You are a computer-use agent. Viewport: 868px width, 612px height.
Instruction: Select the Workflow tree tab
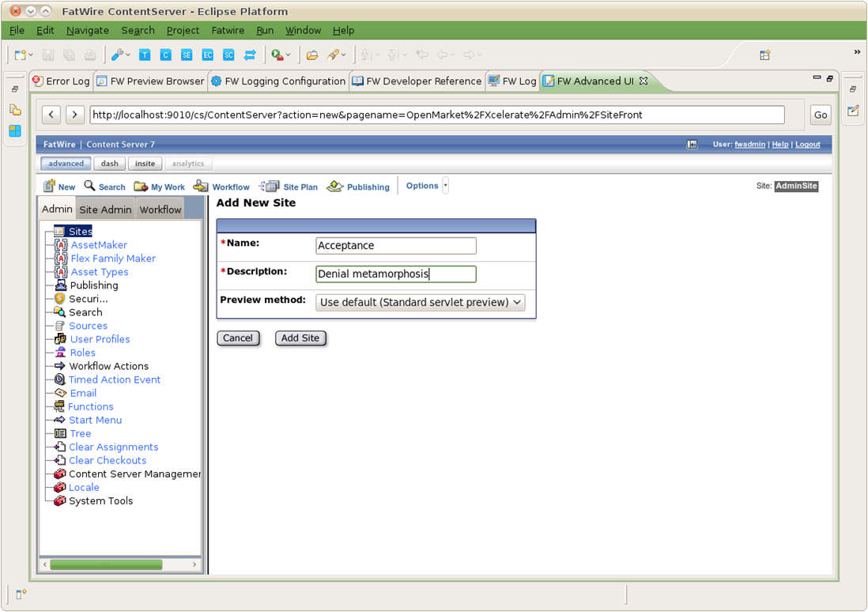pyautogui.click(x=160, y=210)
